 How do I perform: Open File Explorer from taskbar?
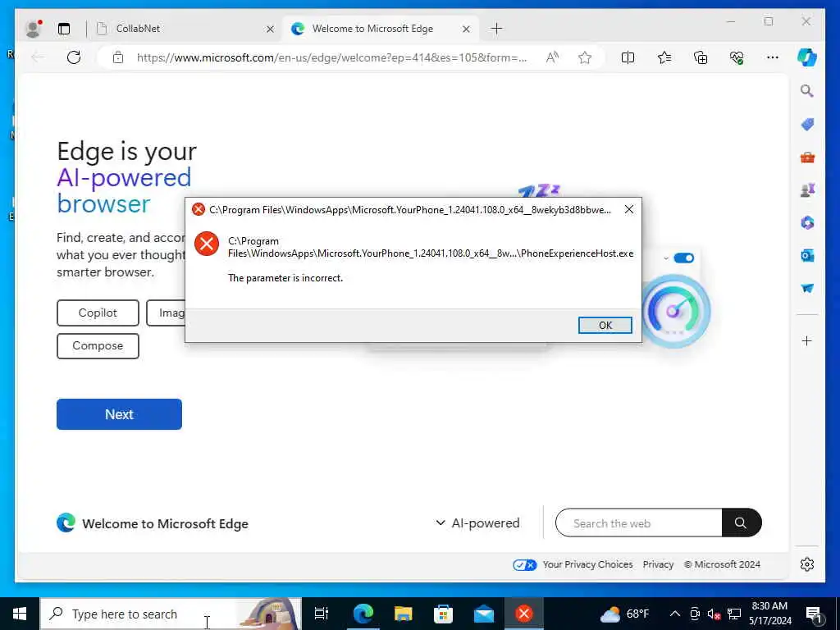point(403,614)
